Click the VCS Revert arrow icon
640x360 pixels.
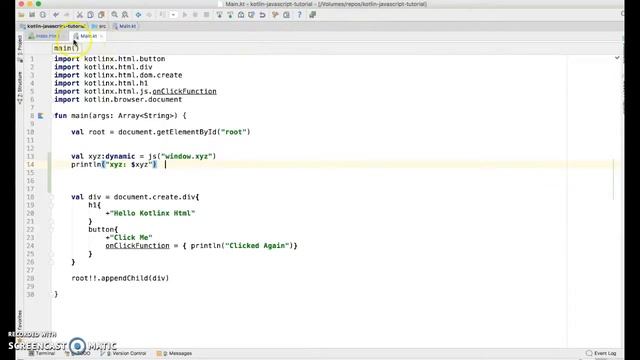[x=262, y=15]
